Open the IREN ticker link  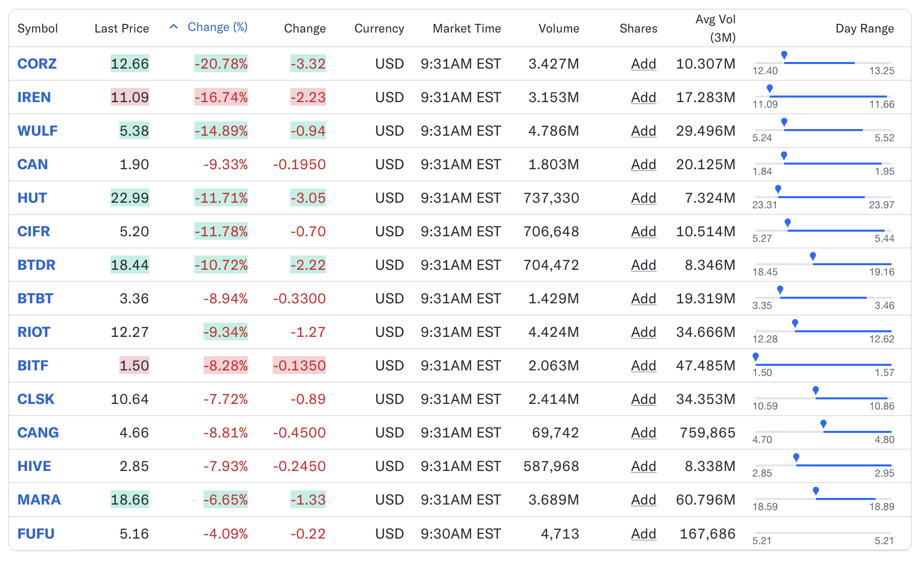coord(34,97)
